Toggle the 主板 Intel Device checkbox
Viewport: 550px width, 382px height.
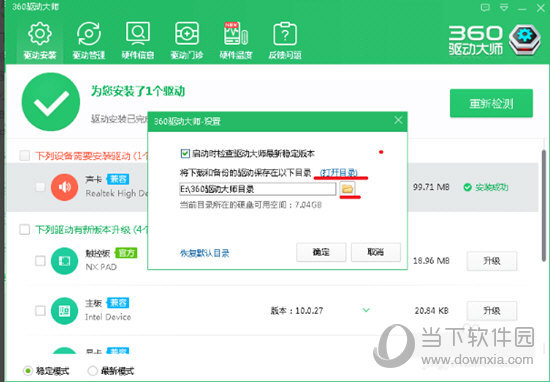pyautogui.click(x=40, y=310)
